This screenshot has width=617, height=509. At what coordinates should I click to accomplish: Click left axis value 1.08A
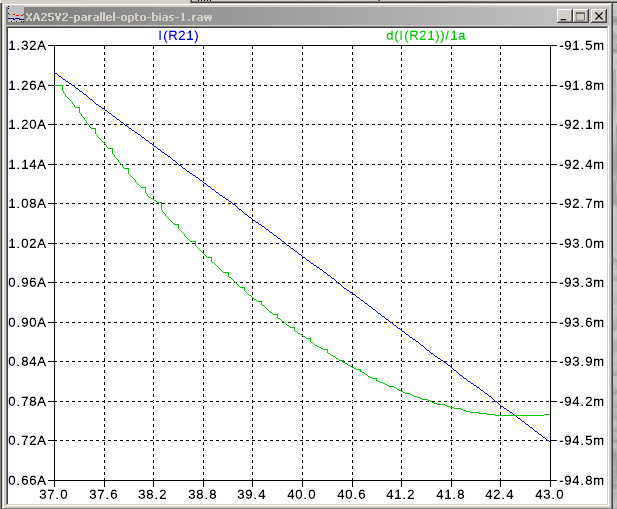tap(27, 204)
